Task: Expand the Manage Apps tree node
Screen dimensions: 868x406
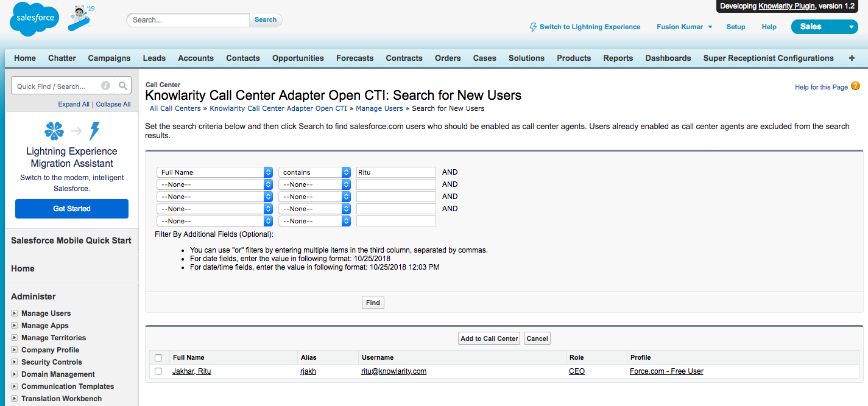Action: (15, 326)
